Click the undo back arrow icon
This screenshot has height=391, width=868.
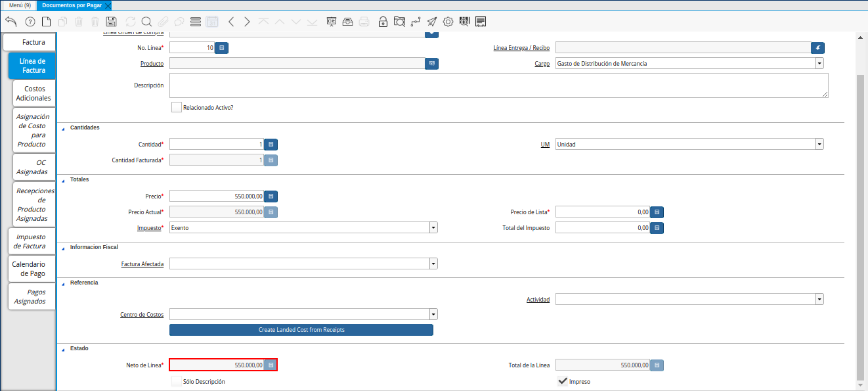[11, 22]
